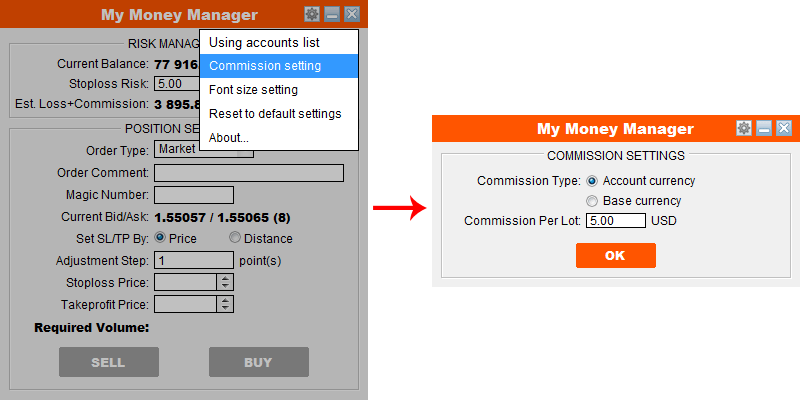Screen dimensions: 800x400
Task: Minimize the Commission Settings window
Action: pyautogui.click(x=764, y=128)
